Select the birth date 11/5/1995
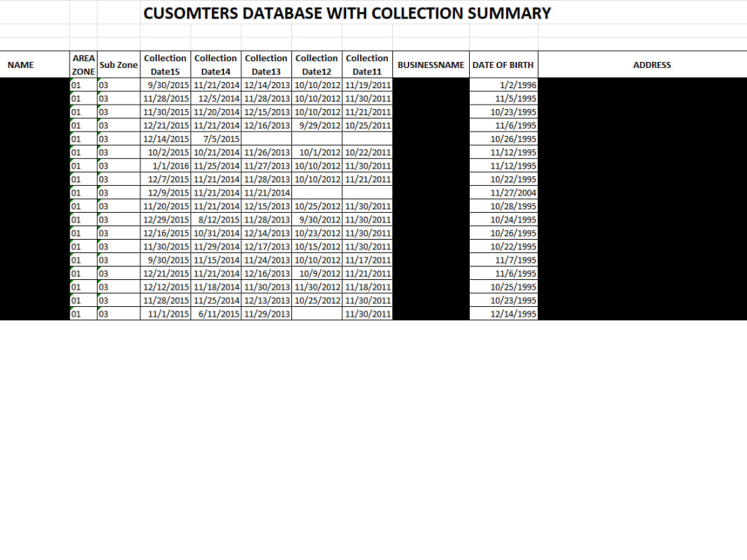The image size is (747, 560). pyautogui.click(x=503, y=99)
